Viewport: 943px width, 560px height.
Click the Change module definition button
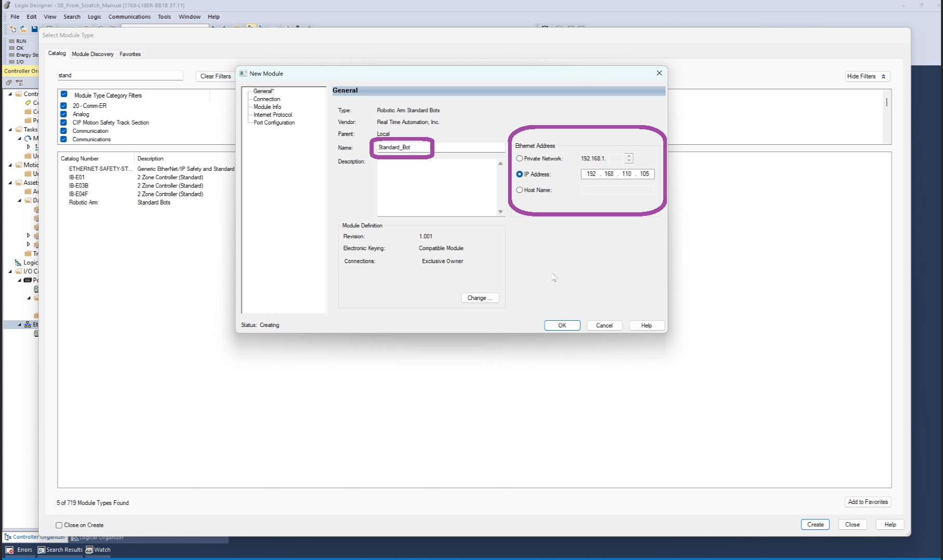coord(480,298)
